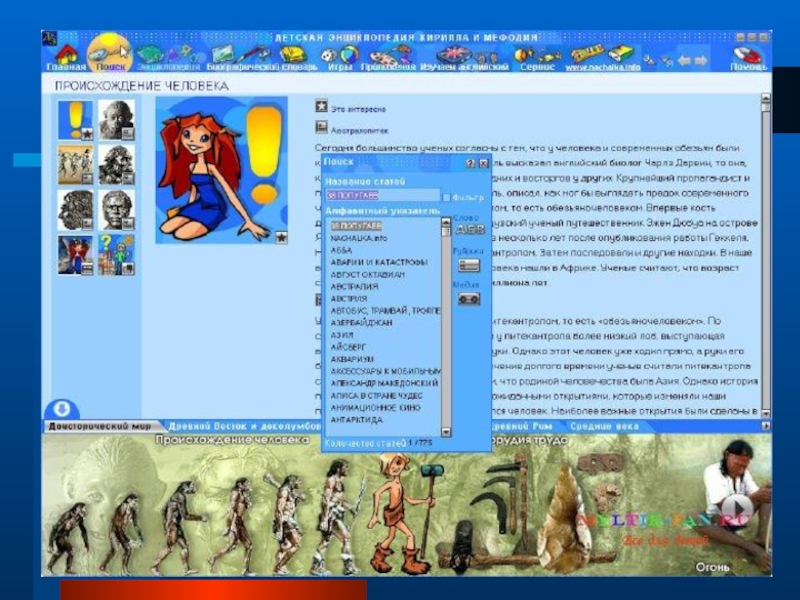Select "АЗЕРБАЙДЖАН" in the article list
Viewport: 800px width, 600px height.
[x=362, y=323]
